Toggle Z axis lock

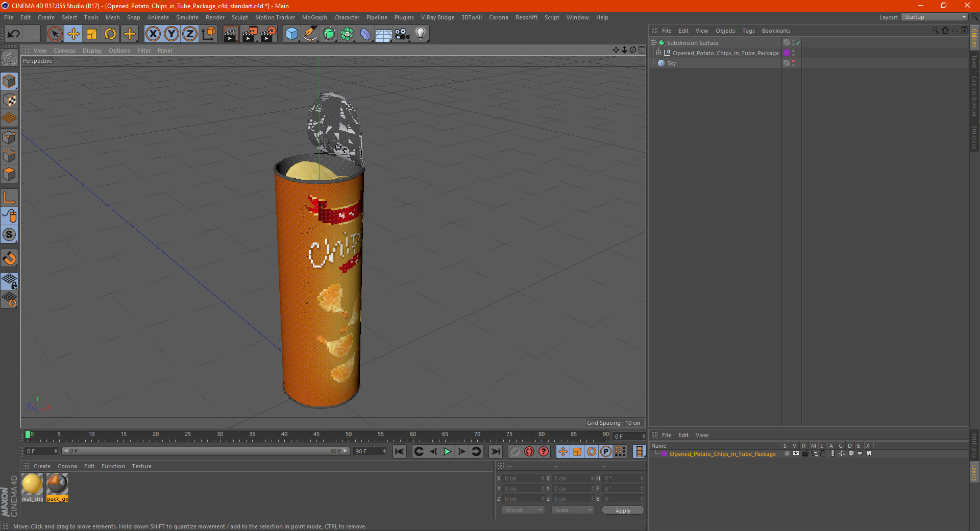tap(190, 34)
